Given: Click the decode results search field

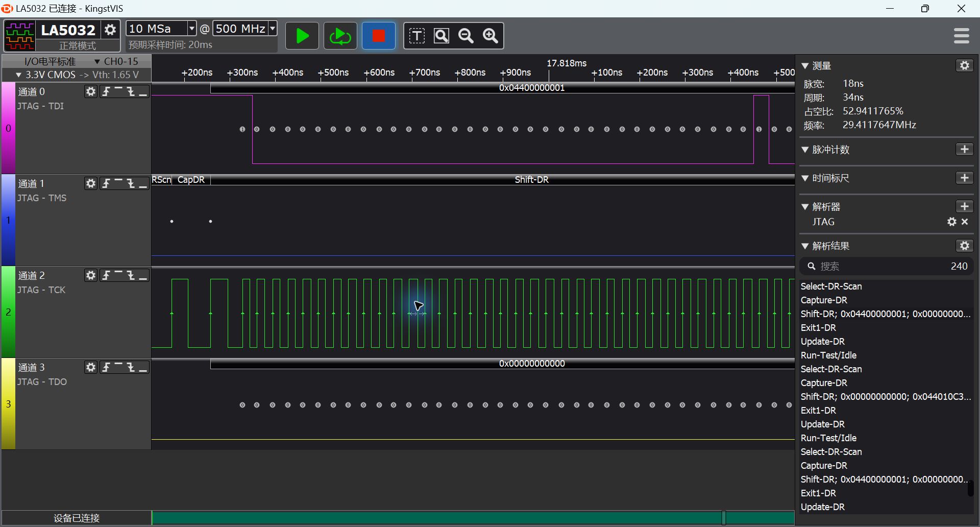Looking at the screenshot, I should click(887, 266).
